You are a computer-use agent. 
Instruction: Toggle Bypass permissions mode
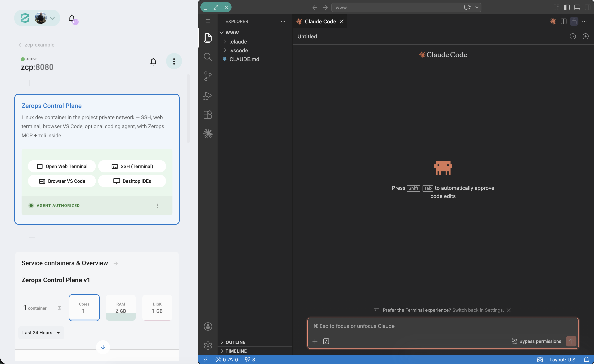(x=536, y=341)
